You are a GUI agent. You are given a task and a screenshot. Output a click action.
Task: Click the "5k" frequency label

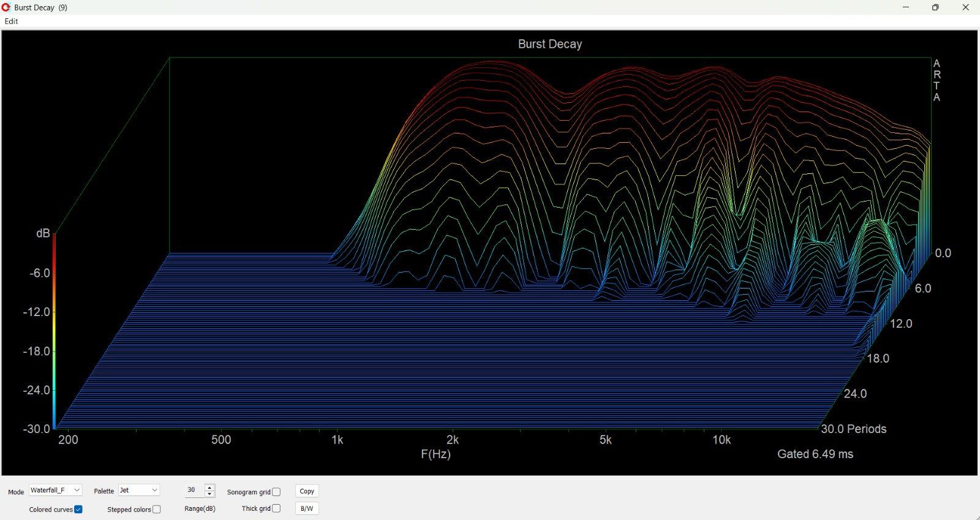[605, 440]
